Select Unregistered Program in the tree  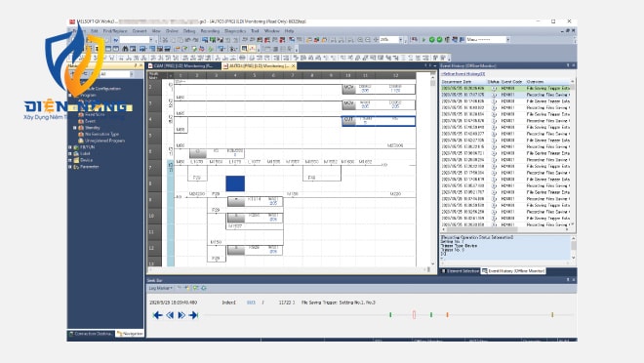pos(104,141)
